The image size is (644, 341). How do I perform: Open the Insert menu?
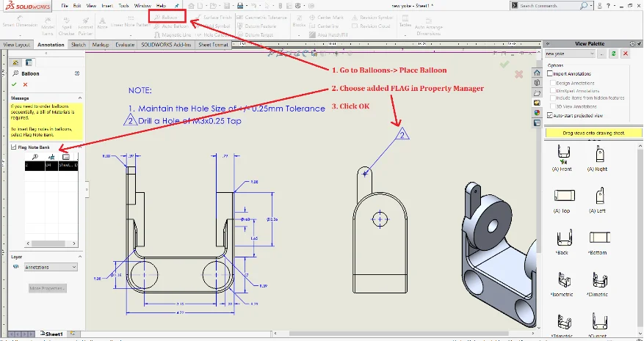(108, 5)
